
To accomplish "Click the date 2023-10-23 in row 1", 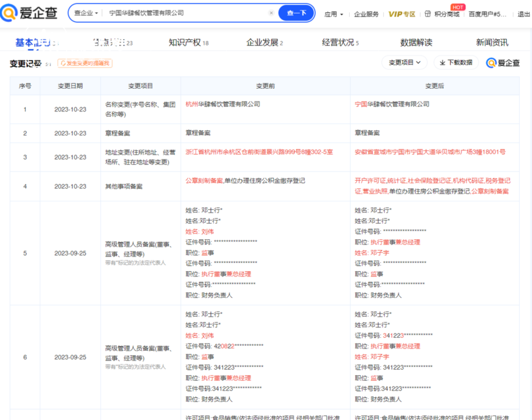I will [70, 110].
